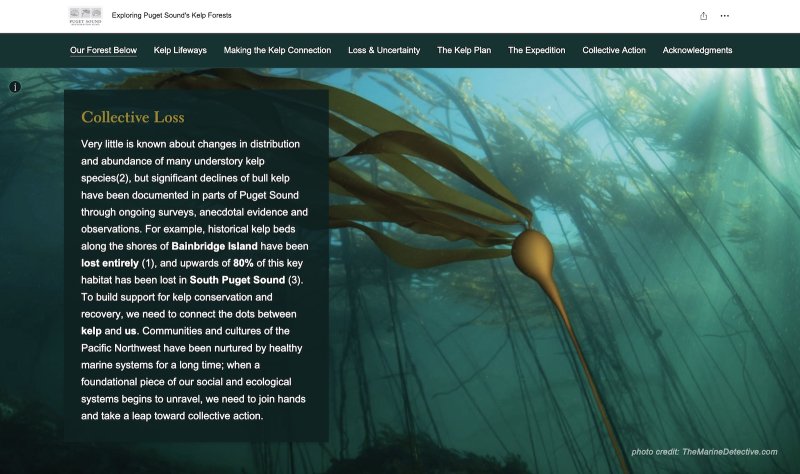This screenshot has width=800, height=474.
Task: Jump to Loss & Uncertainty section
Action: (x=384, y=50)
